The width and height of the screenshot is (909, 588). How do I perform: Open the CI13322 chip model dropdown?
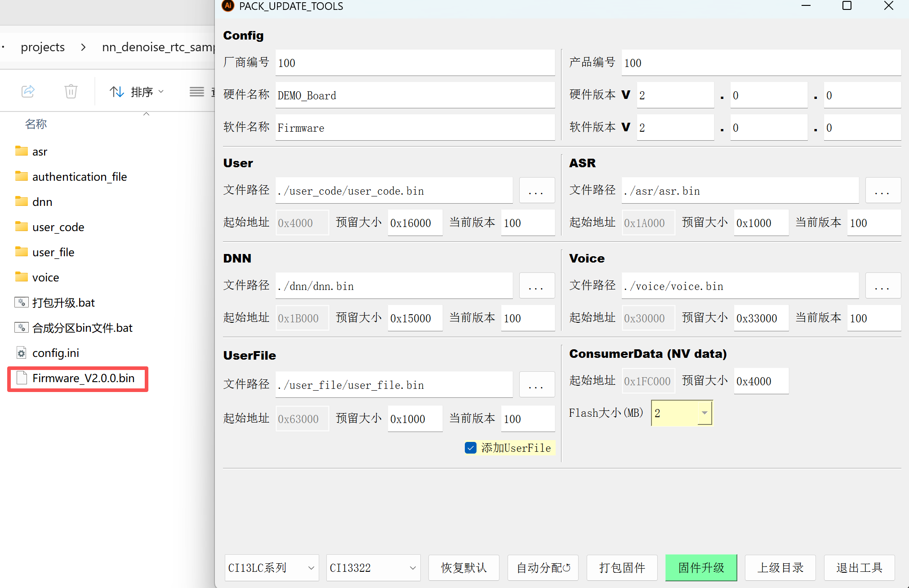tap(373, 568)
